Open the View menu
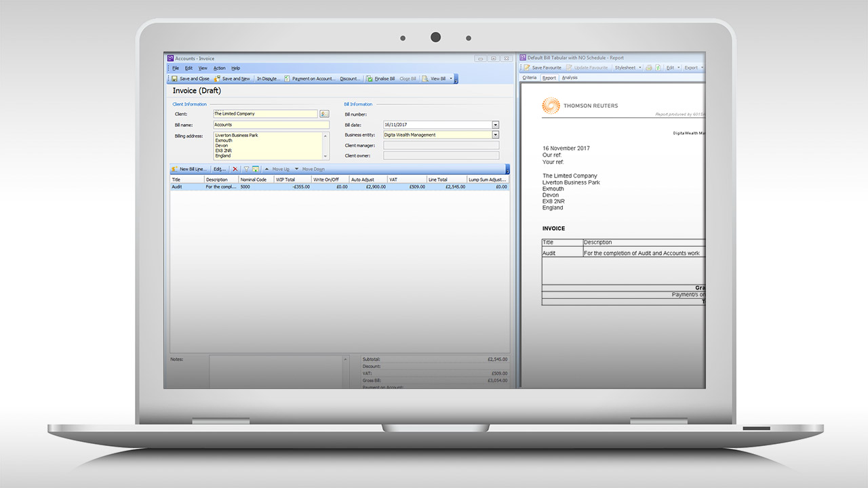This screenshot has width=868, height=488. 203,68
